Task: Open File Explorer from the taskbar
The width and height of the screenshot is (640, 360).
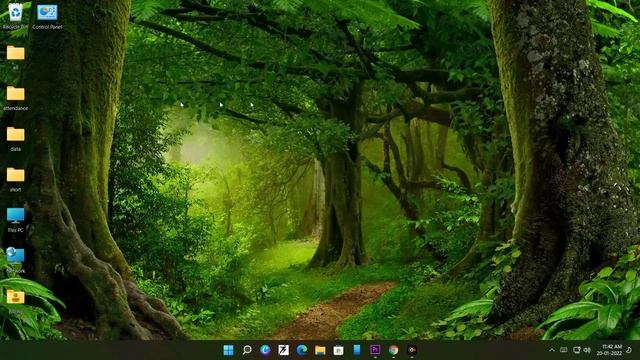Action: [x=320, y=350]
